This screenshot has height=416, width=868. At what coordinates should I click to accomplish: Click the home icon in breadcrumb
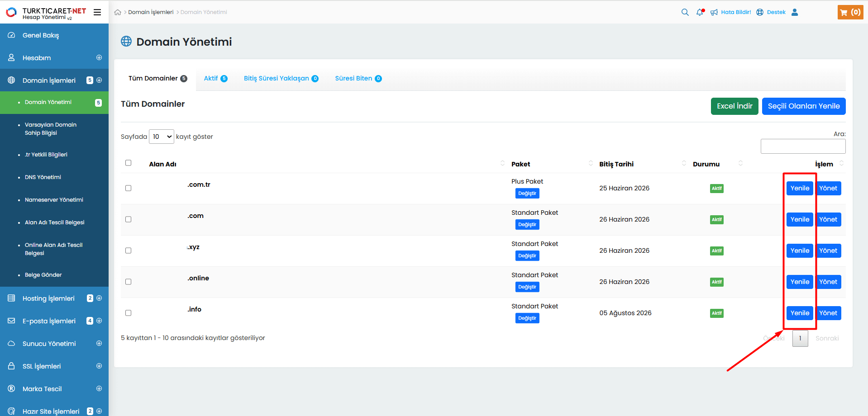(118, 12)
